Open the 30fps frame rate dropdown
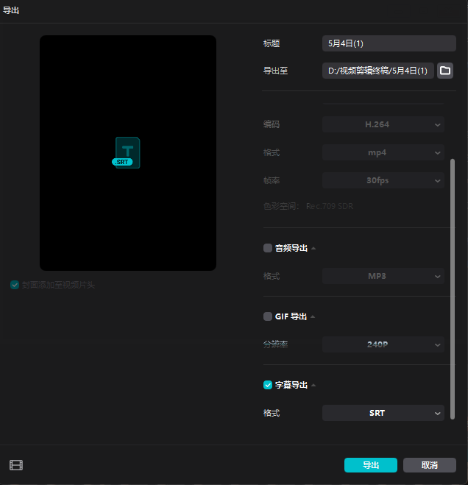 (383, 180)
